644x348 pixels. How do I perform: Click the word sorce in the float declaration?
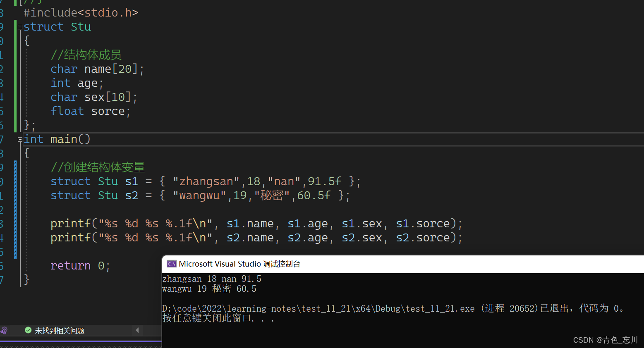tap(108, 111)
